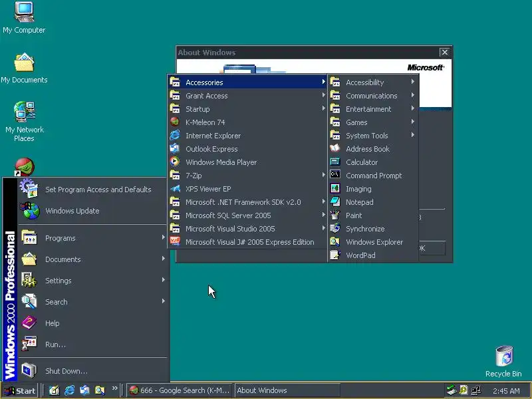Select Recycle Bin on desktop

(503, 362)
